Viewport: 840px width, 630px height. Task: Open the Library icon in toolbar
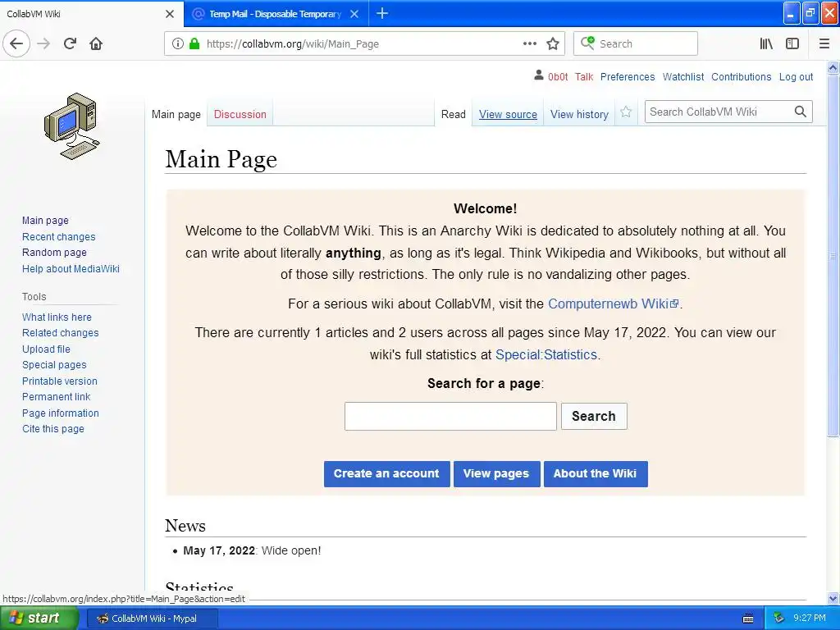[x=766, y=43]
